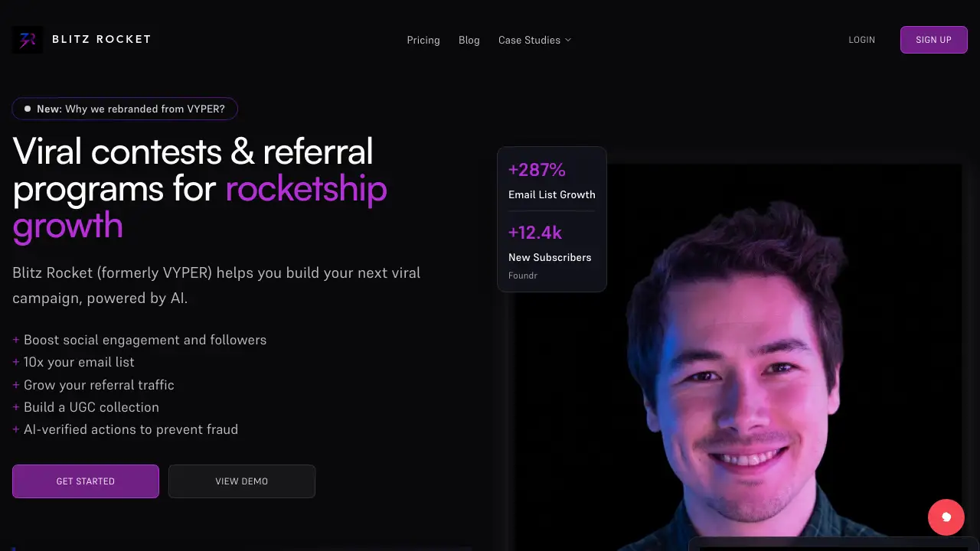Click the GET STARTED button
The height and width of the screenshot is (551, 980).
pyautogui.click(x=86, y=481)
